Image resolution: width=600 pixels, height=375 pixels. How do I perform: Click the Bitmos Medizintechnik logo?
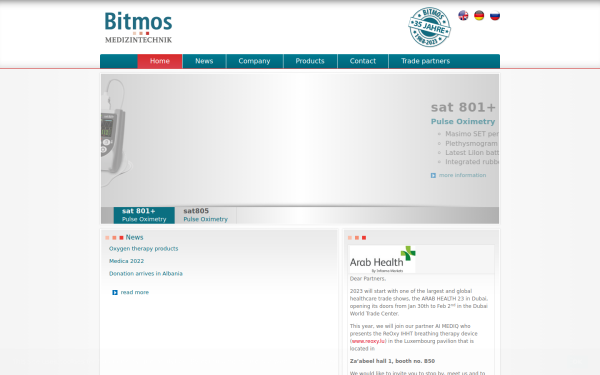(139, 27)
